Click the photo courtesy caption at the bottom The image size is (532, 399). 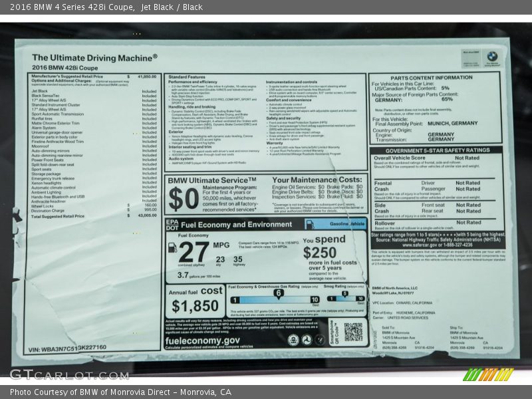pyautogui.click(x=120, y=392)
